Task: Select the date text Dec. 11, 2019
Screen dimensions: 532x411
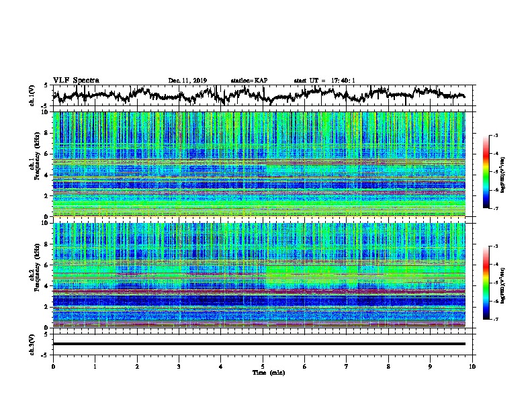Action: pyautogui.click(x=187, y=81)
